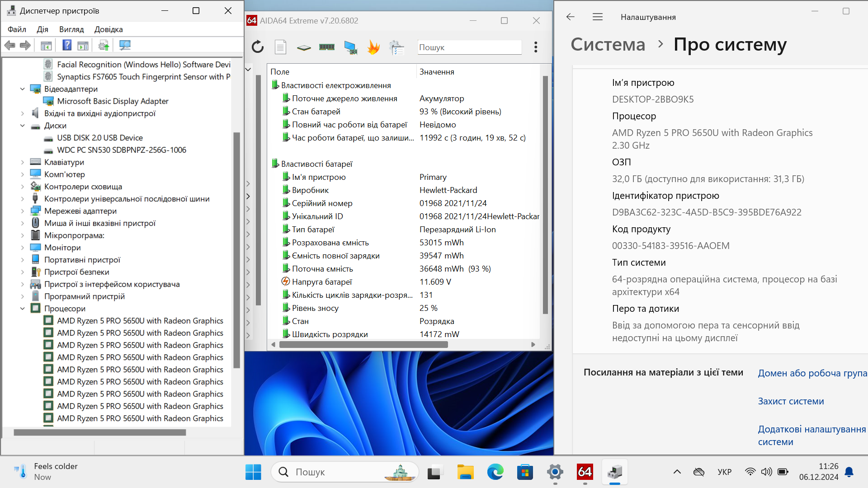Viewport: 868px width, 488px height.
Task: Show hidden tray icons chevron
Action: click(677, 472)
